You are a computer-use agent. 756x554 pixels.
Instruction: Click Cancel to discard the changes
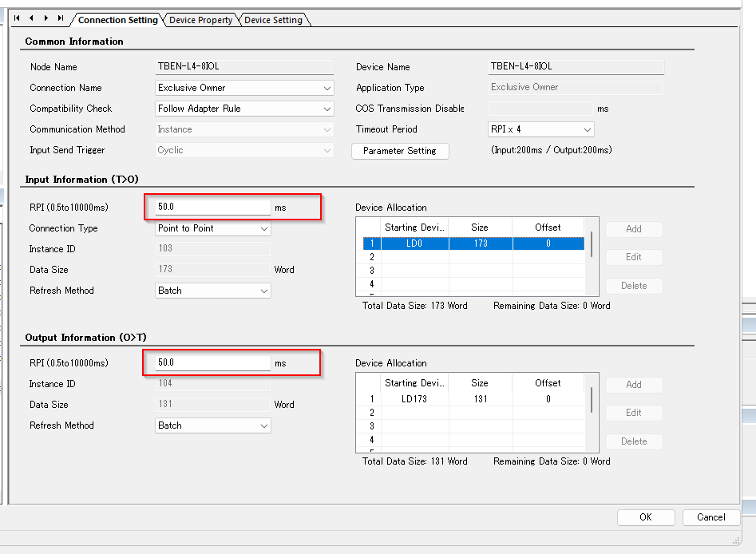click(710, 517)
